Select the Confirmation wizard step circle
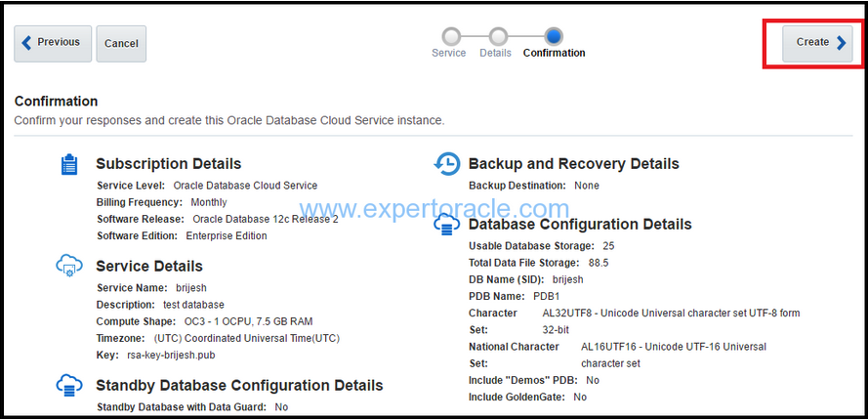The width and height of the screenshot is (868, 420). (554, 37)
